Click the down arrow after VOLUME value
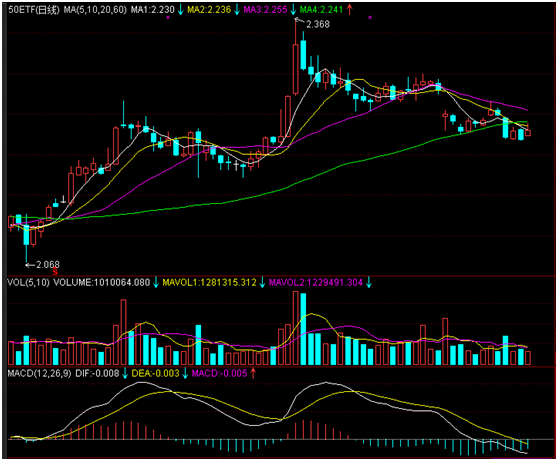This screenshot has height=461, width=558. point(156,283)
